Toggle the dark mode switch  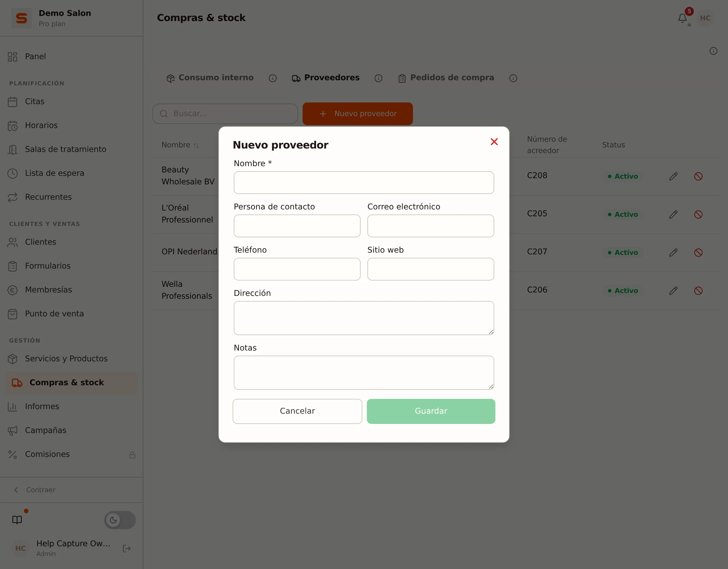(120, 520)
